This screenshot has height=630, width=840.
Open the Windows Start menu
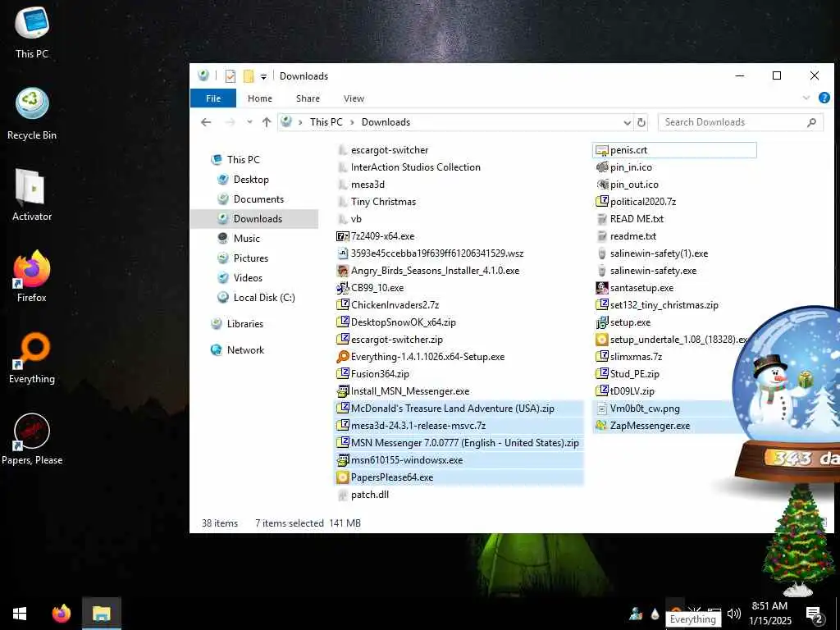20,614
